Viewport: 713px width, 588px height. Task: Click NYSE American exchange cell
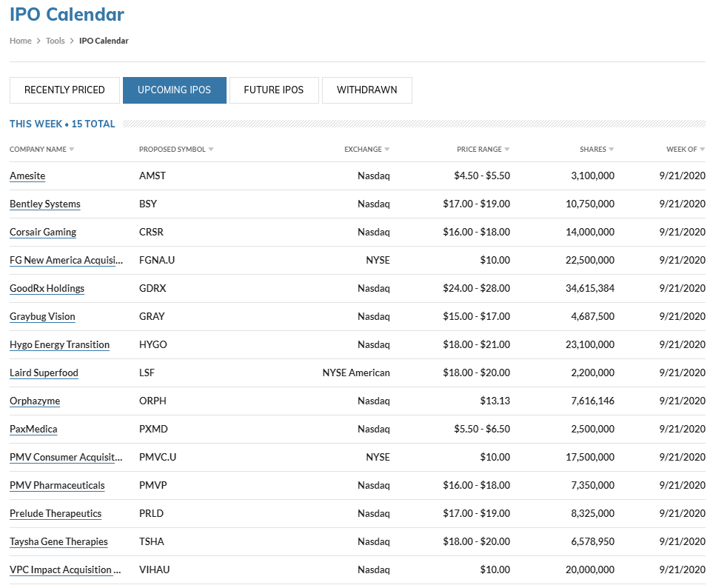[x=356, y=373]
